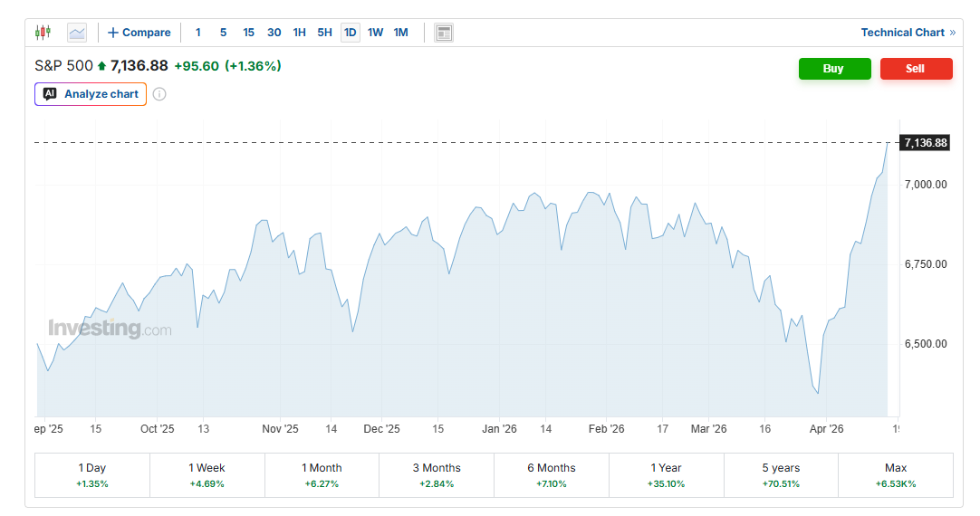Click the 7,000.00 price axis label
980x516 pixels.
coord(926,185)
